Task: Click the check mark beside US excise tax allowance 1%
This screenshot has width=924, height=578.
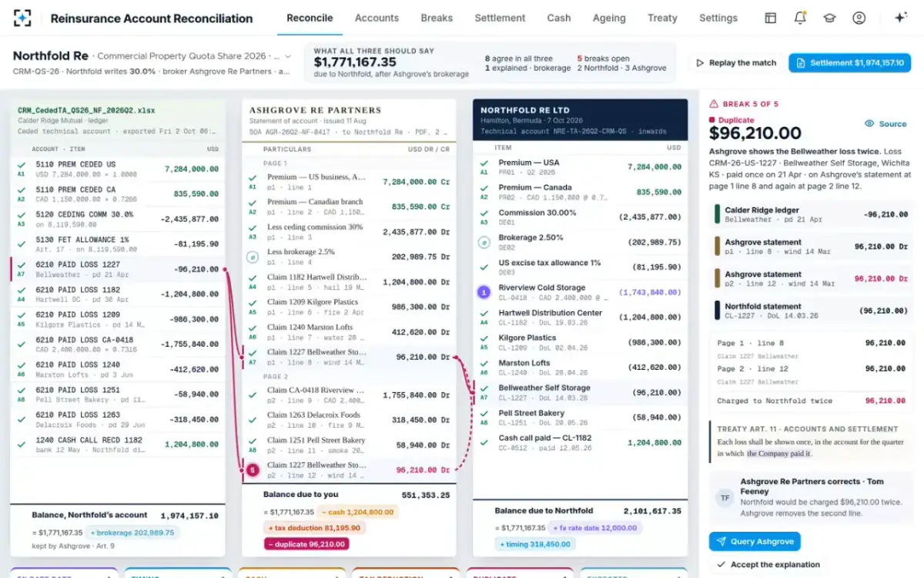Action: click(484, 267)
